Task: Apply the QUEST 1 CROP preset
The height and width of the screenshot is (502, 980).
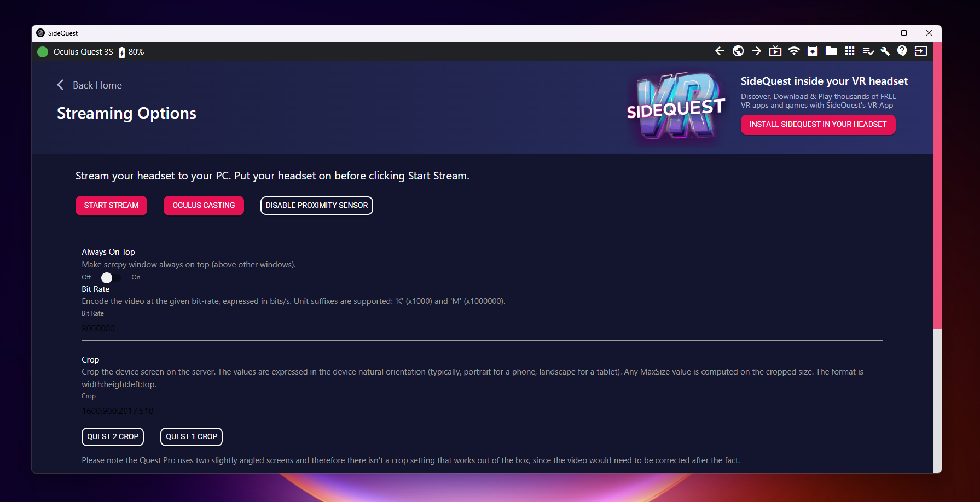Action: [x=192, y=437]
